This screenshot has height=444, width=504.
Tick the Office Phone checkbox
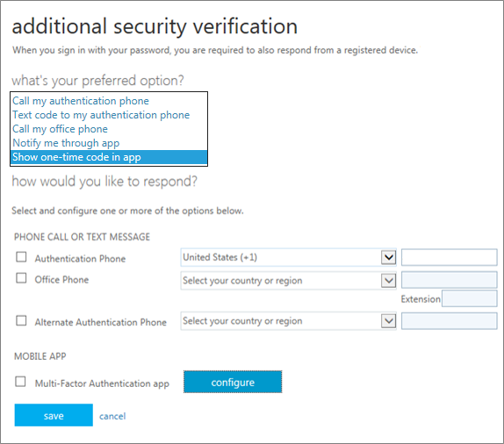click(21, 278)
